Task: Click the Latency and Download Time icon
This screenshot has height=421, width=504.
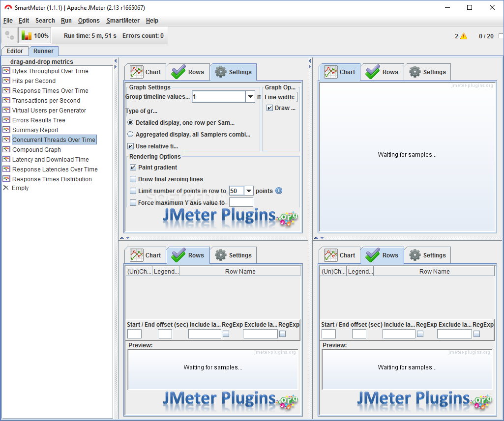Action: click(6, 159)
